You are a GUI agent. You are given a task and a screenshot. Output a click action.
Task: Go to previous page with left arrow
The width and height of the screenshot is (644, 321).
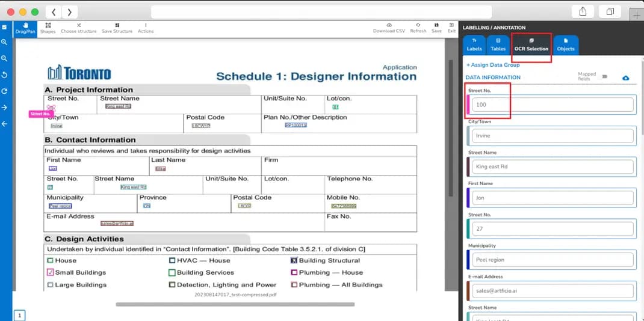tap(4, 124)
